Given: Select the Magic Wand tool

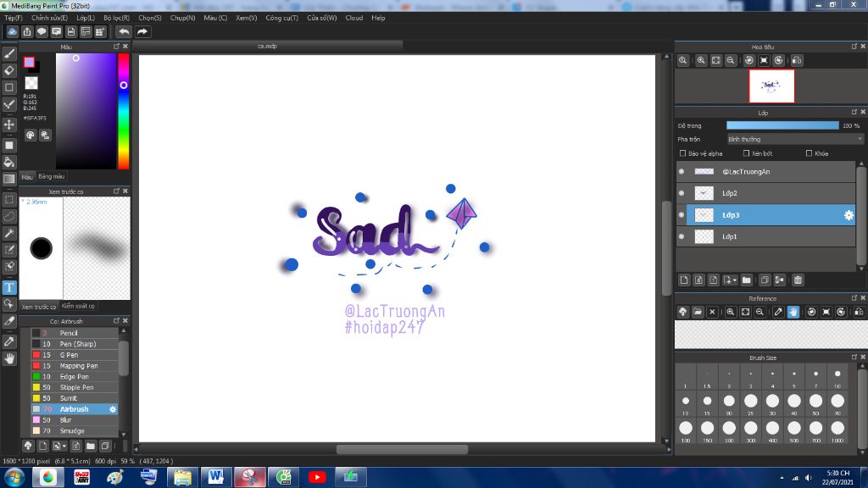Looking at the screenshot, I should tap(9, 233).
